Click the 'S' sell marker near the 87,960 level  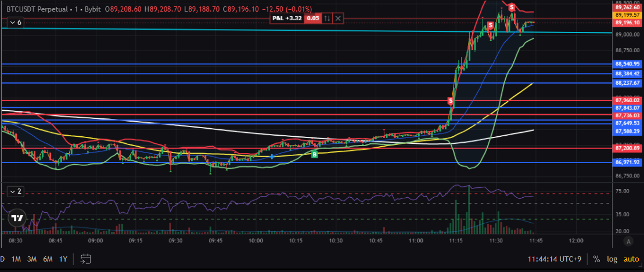tap(451, 101)
